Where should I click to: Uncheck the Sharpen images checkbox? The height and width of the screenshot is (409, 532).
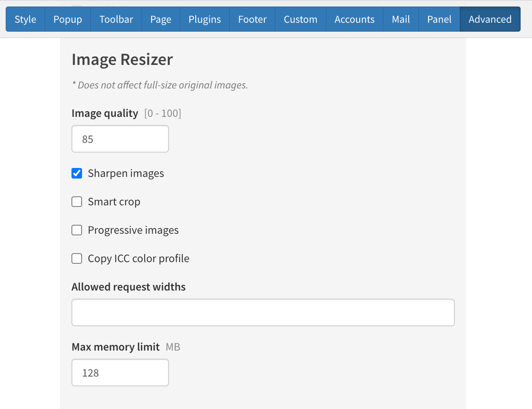[x=77, y=173]
